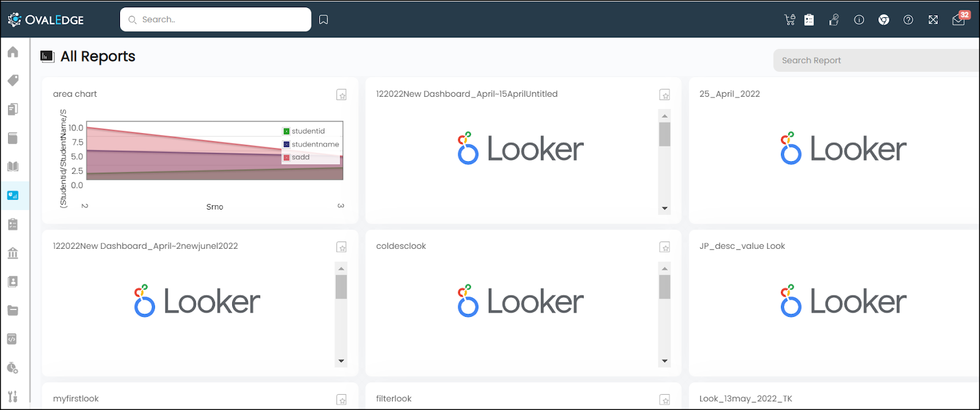The image size is (980, 410).
Task: Click scrollbar thumb in 15AprilUntitled card
Action: click(x=665, y=134)
